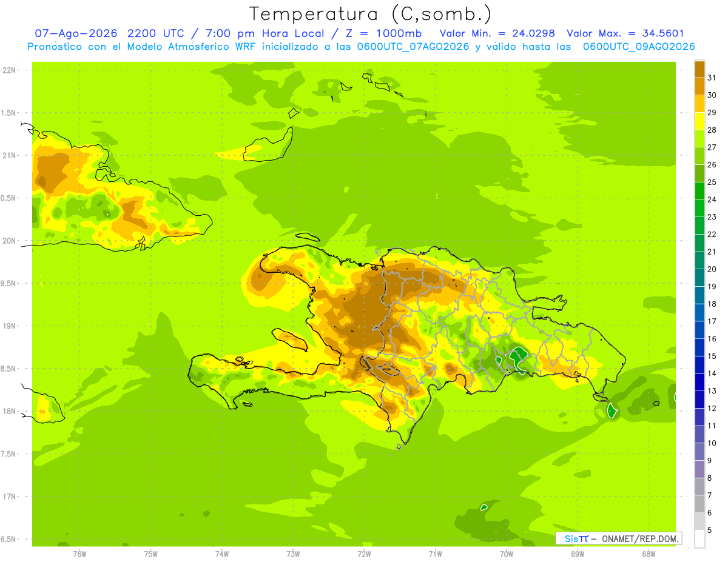Select the dark blue swatch between 12 and 13
The image size is (728, 562).
pyautogui.click(x=699, y=400)
